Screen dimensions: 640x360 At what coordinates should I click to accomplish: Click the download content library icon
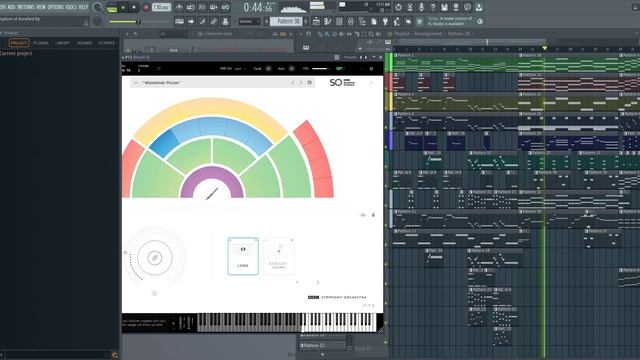click(479, 7)
